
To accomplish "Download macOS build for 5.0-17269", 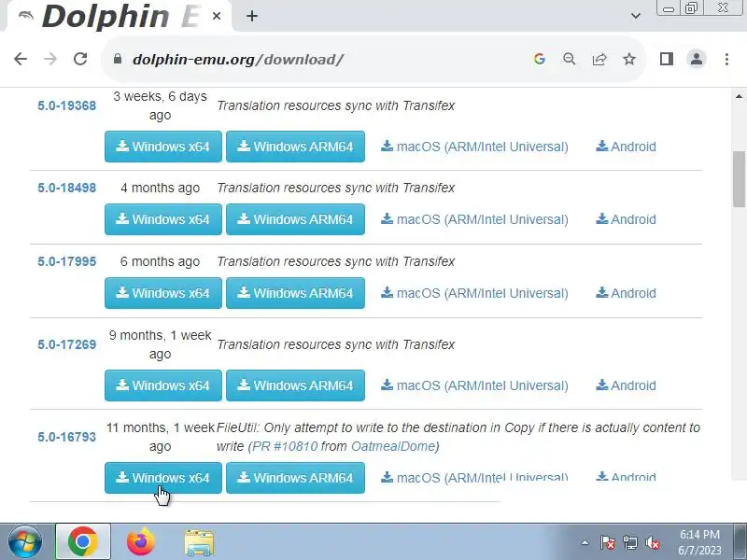I will [x=474, y=385].
